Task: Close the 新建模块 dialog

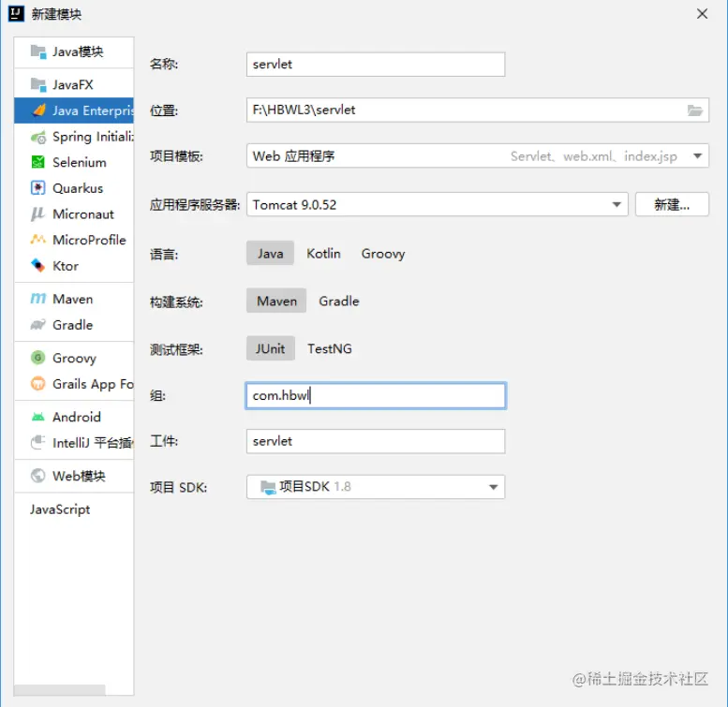Action: click(702, 14)
